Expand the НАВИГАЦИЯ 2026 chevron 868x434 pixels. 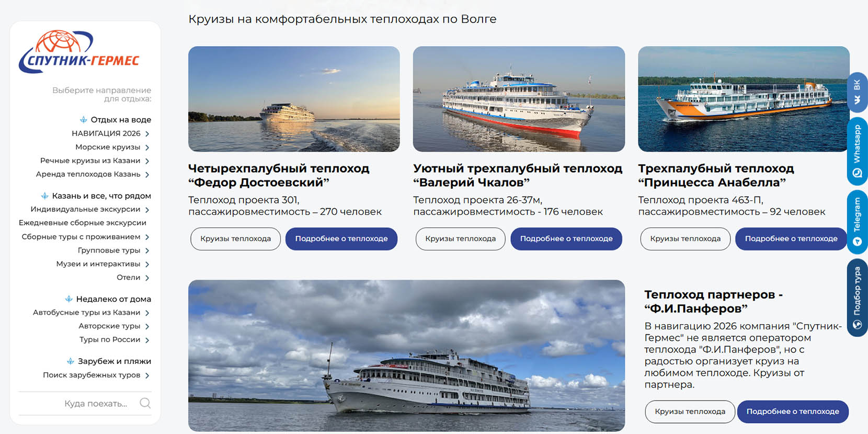tap(147, 134)
